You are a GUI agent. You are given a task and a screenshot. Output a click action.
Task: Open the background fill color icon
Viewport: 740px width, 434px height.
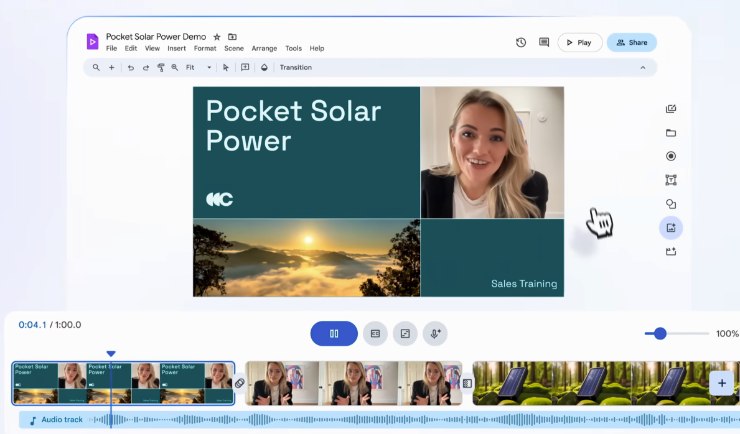point(264,67)
